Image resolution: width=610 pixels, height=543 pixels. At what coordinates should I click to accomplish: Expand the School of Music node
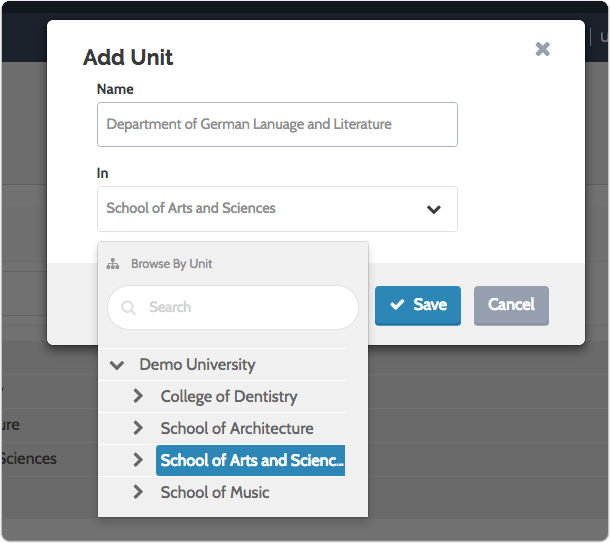click(x=139, y=492)
